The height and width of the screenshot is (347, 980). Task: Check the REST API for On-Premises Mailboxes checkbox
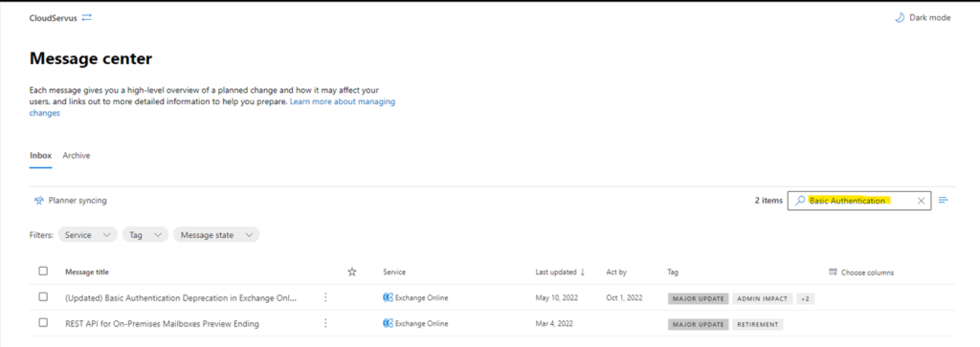coord(43,323)
